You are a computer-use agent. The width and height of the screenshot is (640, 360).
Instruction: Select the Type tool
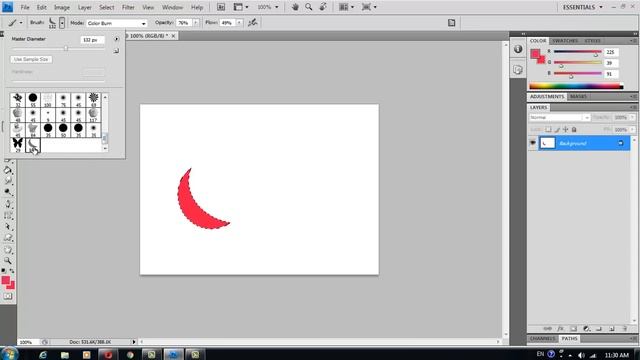pyautogui.click(x=8, y=215)
